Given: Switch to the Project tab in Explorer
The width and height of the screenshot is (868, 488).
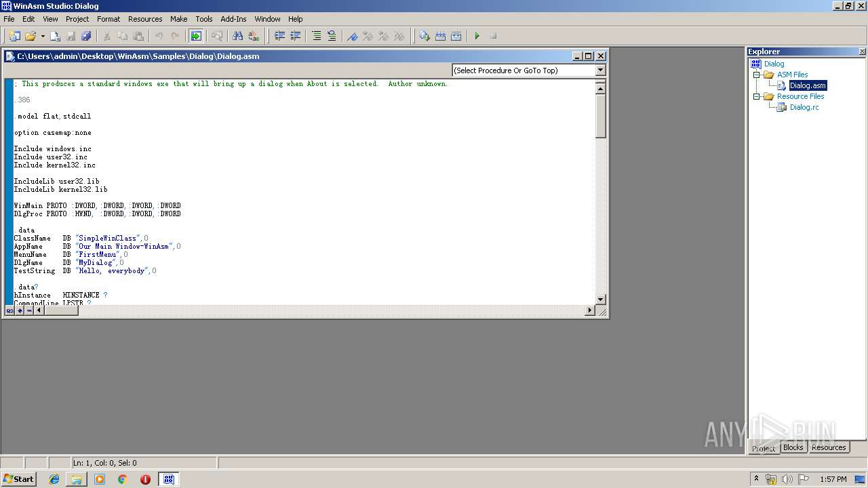Looking at the screenshot, I should 764,449.
